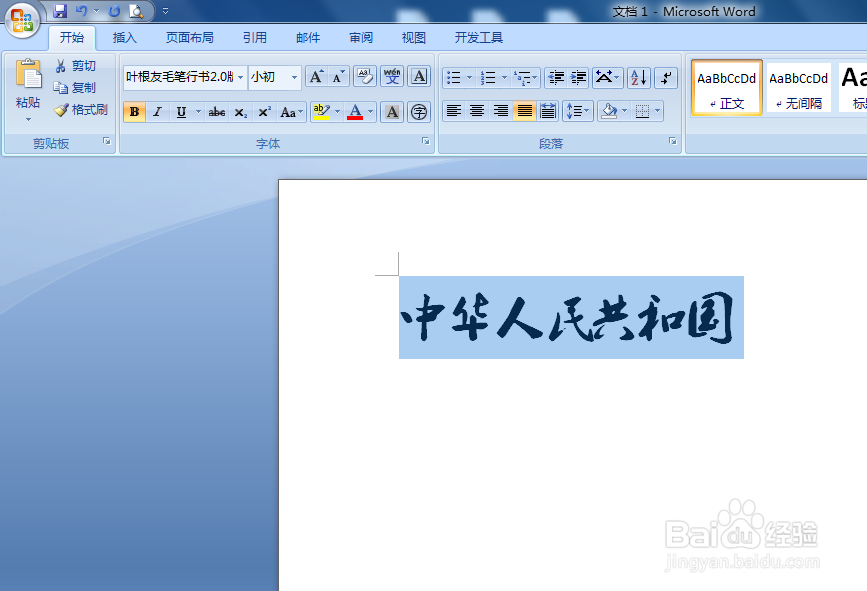
Task: Apply red font color
Action: point(355,112)
